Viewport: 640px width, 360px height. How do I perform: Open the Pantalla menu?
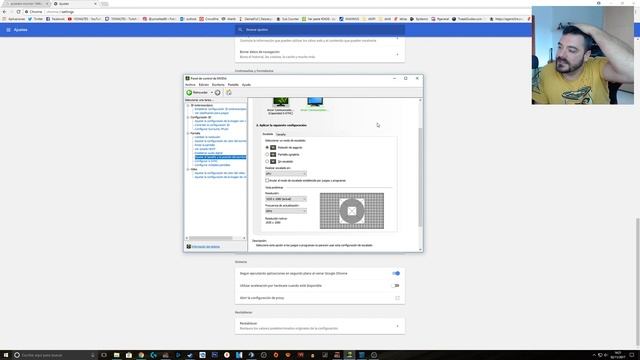(x=233, y=85)
